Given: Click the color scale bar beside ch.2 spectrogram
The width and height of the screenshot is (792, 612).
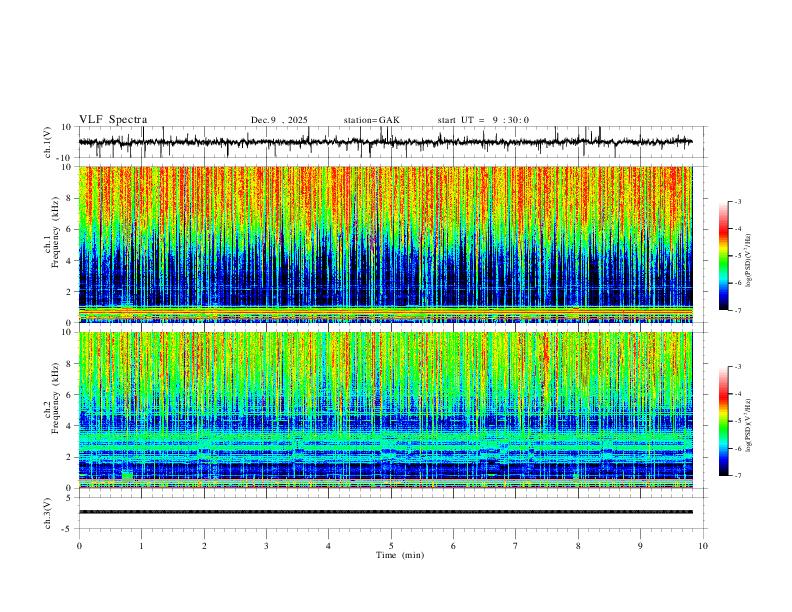Looking at the screenshot, I should point(724,421).
